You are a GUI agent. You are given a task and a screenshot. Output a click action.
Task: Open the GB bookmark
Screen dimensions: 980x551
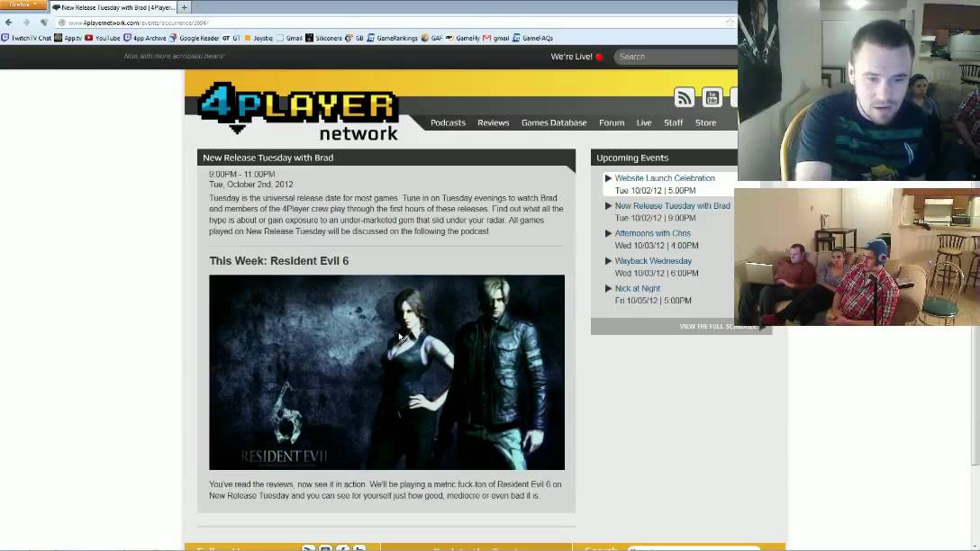click(x=354, y=38)
